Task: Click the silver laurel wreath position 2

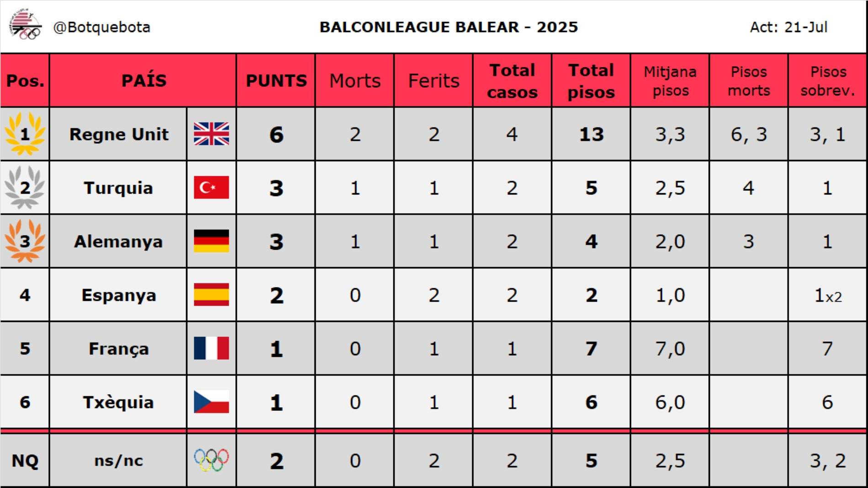Action: click(25, 188)
